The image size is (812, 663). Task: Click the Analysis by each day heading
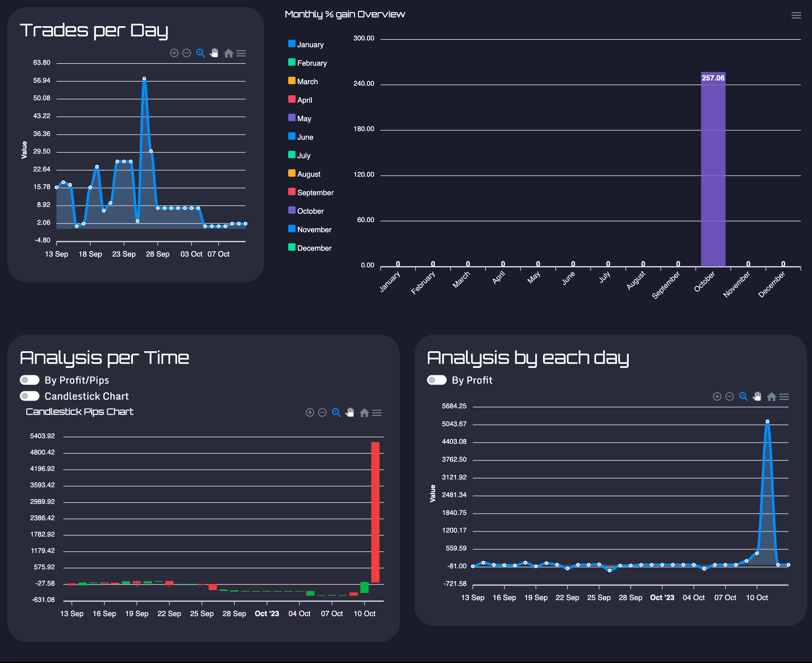click(528, 358)
